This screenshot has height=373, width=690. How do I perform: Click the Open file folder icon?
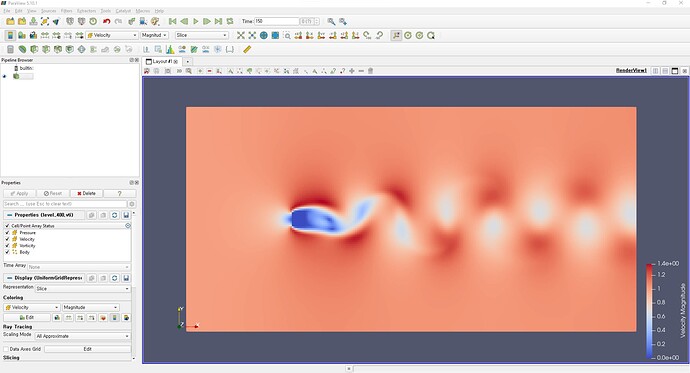[x=10, y=21]
